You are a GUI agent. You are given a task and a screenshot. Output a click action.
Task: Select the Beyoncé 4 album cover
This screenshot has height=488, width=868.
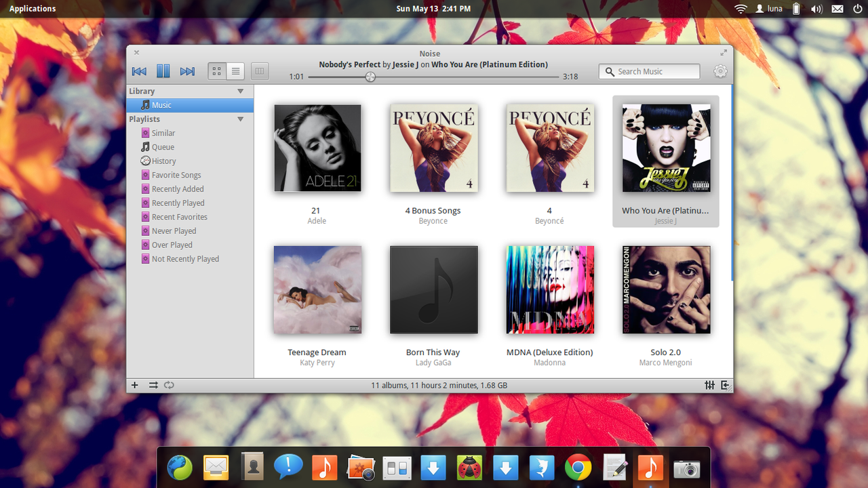[x=550, y=148]
